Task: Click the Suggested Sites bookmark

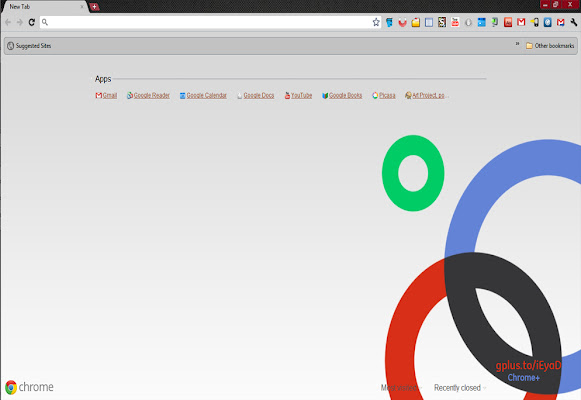Action: pyautogui.click(x=29, y=46)
